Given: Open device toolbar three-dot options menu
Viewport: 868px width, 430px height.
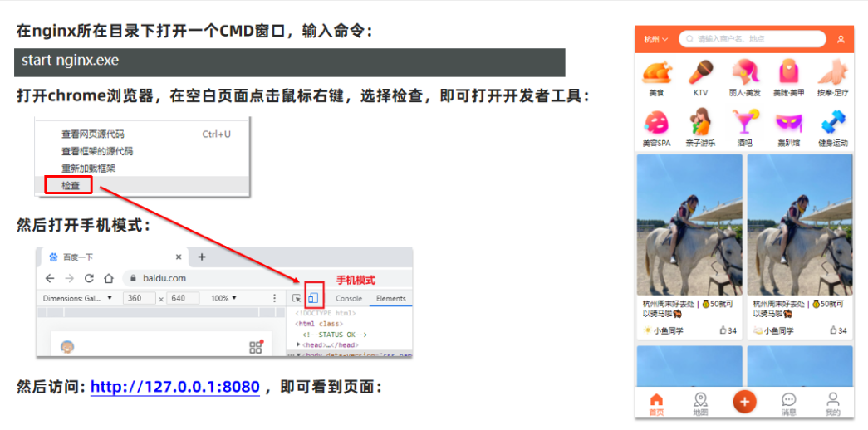Looking at the screenshot, I should (x=274, y=298).
